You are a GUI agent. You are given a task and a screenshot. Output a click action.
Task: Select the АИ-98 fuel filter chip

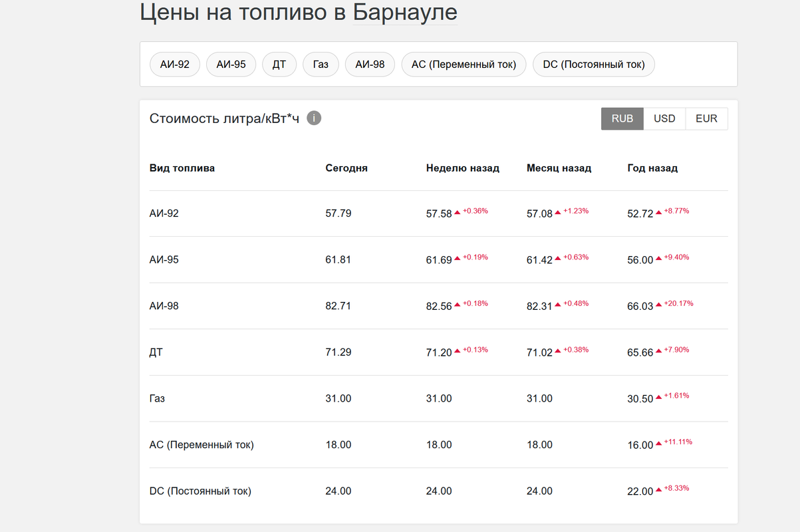pyautogui.click(x=370, y=65)
